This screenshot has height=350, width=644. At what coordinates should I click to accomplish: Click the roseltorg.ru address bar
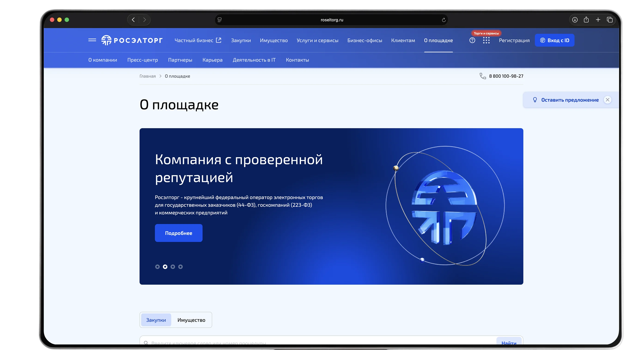tap(331, 20)
